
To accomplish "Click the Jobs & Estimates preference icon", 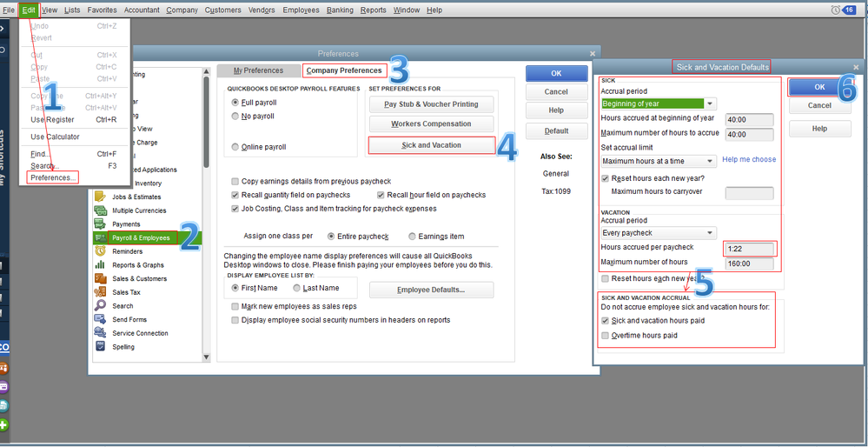I will (x=100, y=197).
